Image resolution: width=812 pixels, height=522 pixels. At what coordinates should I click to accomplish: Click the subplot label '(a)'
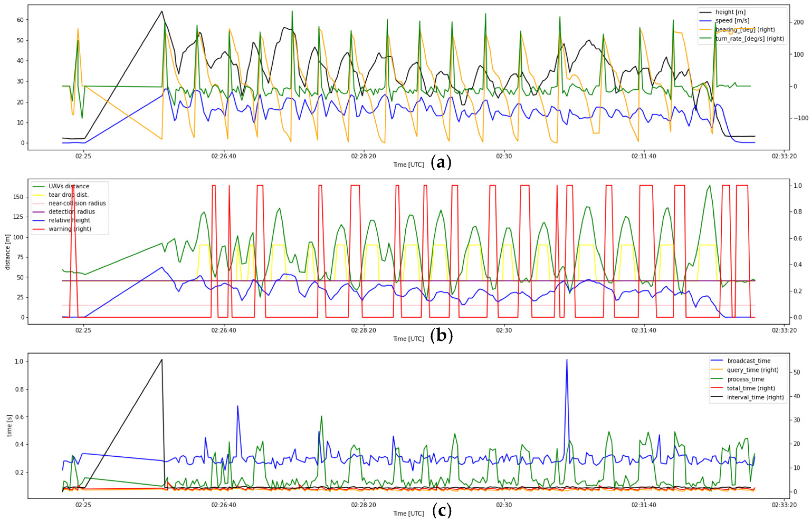(x=441, y=163)
